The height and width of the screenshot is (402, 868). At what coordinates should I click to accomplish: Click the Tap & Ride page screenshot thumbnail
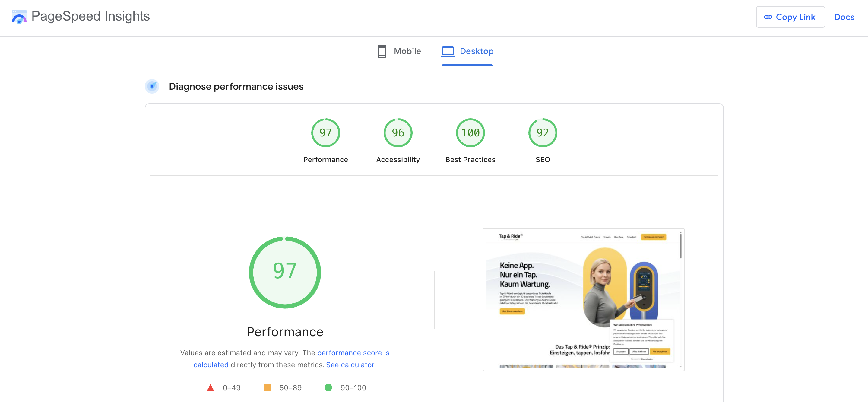click(583, 299)
